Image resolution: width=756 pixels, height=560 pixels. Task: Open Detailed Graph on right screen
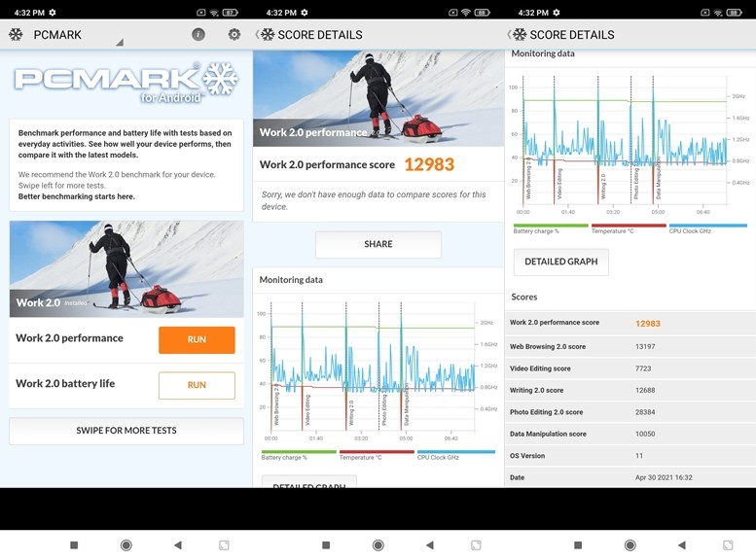561,262
